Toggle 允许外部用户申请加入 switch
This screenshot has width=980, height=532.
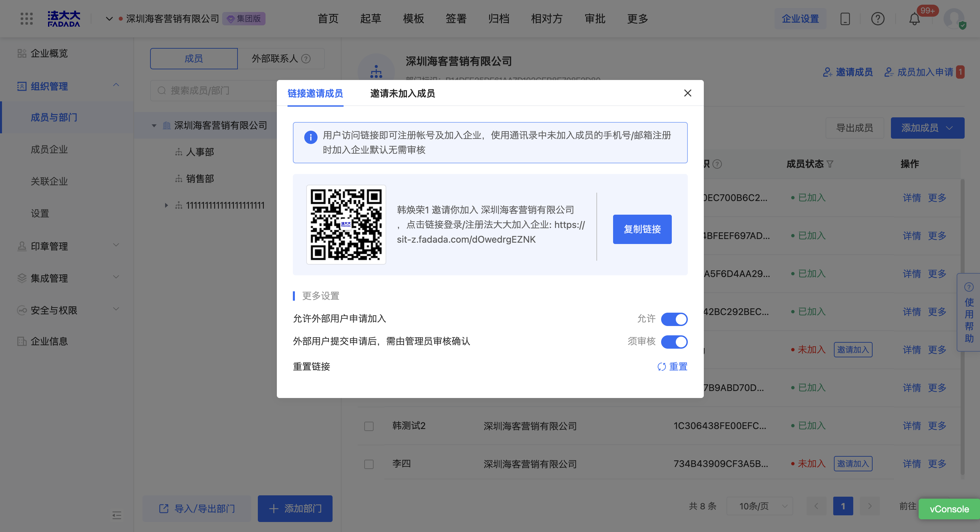[674, 319]
